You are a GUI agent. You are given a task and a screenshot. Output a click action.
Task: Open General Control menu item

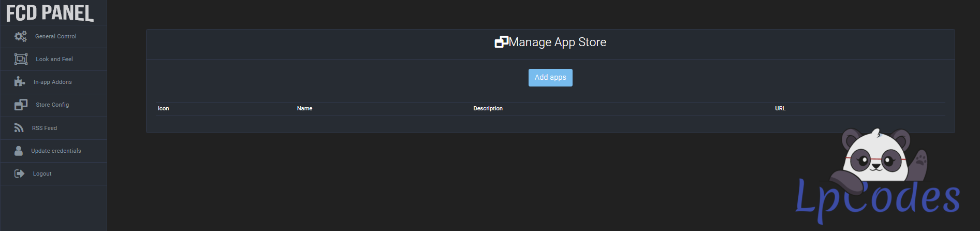pos(53,37)
